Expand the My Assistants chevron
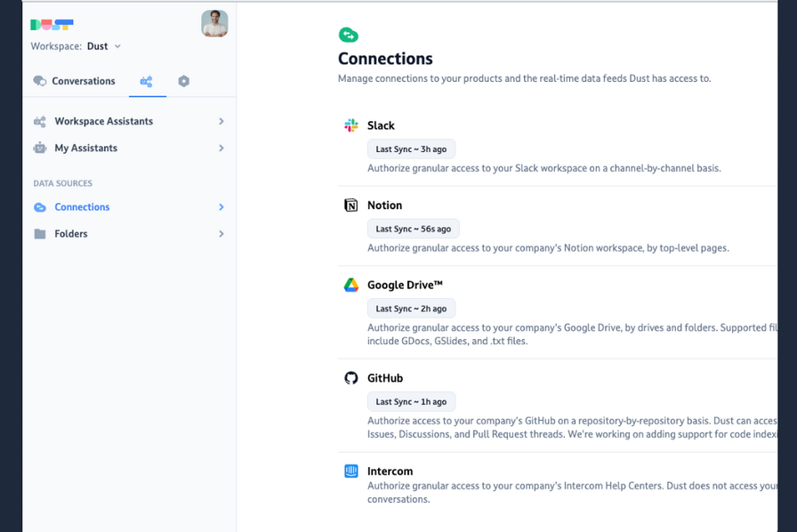Image resolution: width=797 pixels, height=532 pixels. click(x=221, y=148)
